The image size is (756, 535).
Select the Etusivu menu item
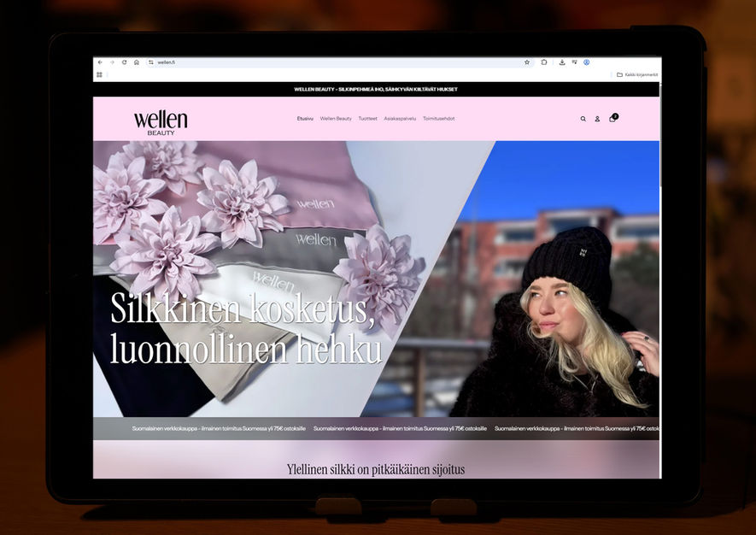pyautogui.click(x=305, y=119)
